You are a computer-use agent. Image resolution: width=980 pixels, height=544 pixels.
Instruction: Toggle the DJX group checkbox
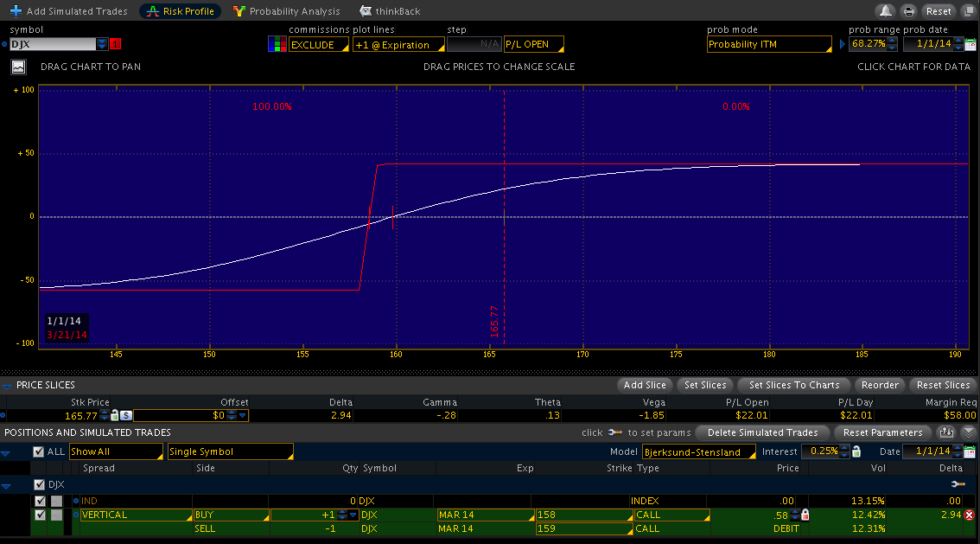40,484
